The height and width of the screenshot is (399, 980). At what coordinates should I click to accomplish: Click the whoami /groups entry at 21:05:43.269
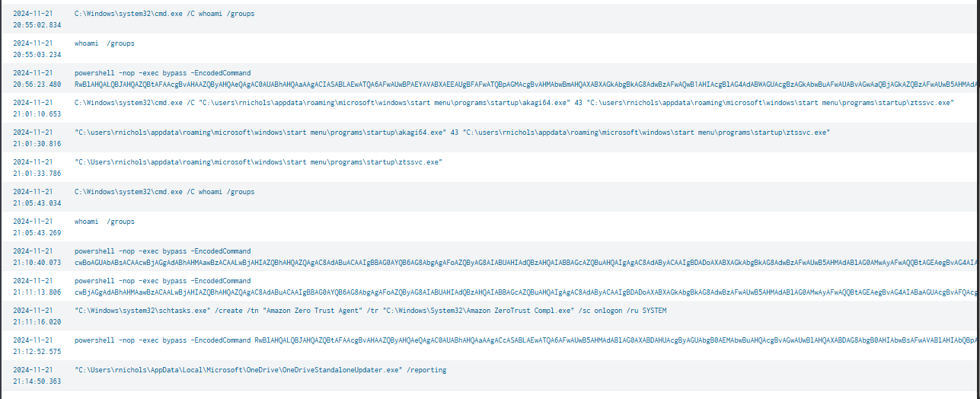(x=104, y=222)
